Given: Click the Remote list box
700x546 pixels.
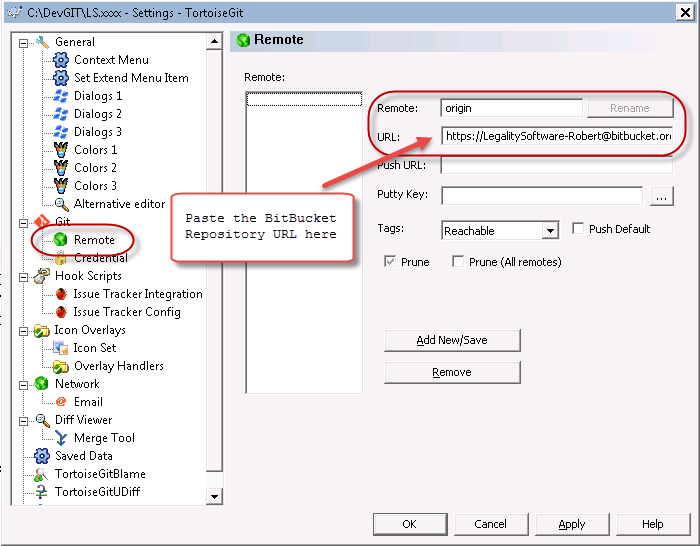Looking at the screenshot, I should 304,242.
